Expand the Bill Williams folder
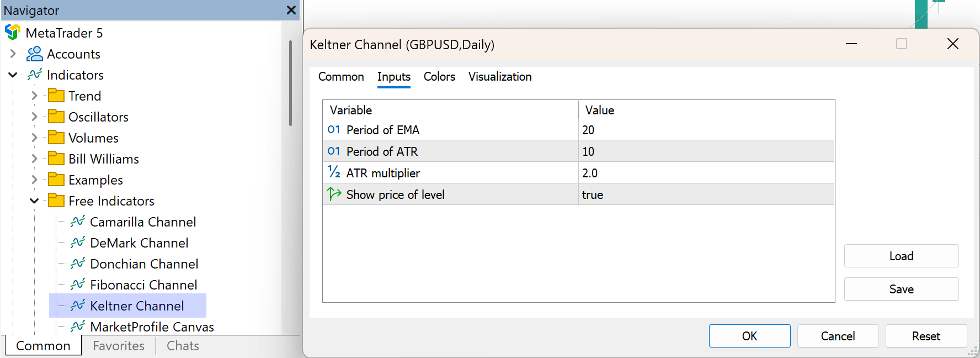This screenshot has height=358, width=980. [x=34, y=159]
